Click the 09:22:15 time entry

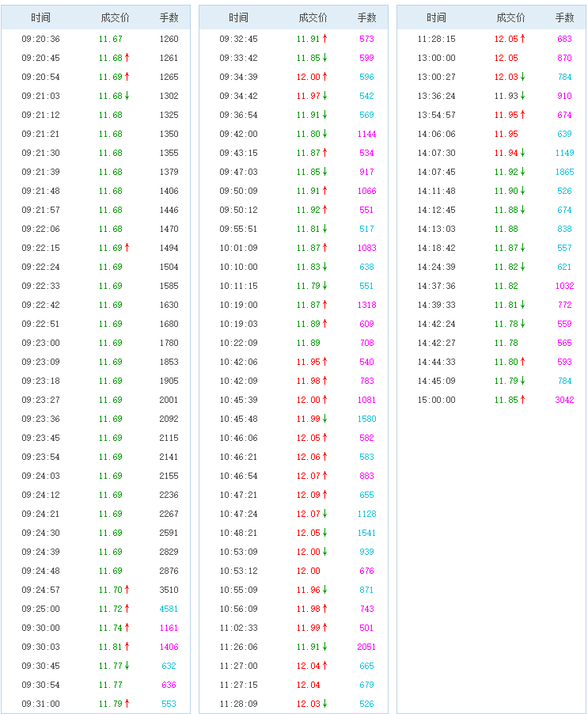click(40, 249)
